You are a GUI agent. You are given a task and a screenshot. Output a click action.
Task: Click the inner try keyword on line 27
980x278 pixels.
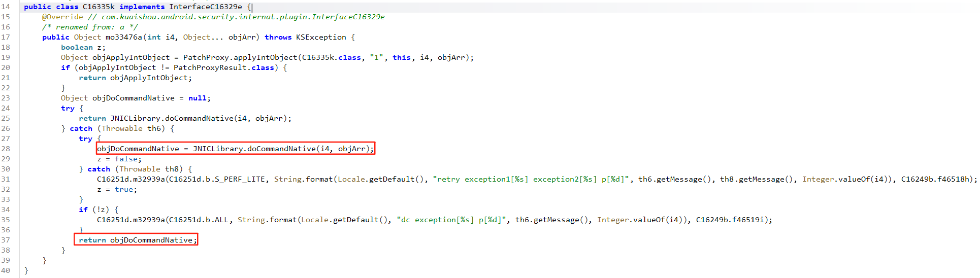tap(85, 138)
